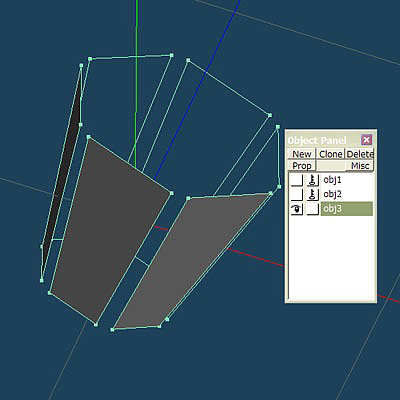Create a new object with New
The height and width of the screenshot is (400, 400).
pyautogui.click(x=302, y=154)
